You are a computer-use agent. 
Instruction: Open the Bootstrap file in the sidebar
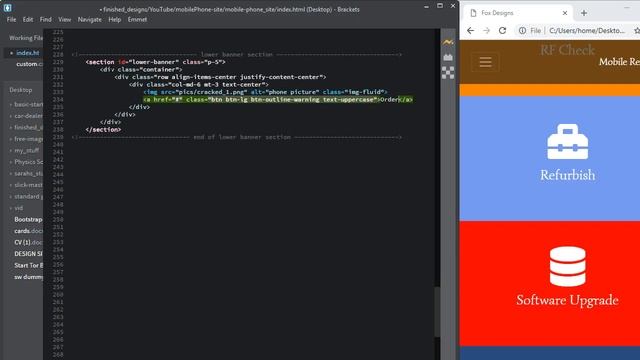28,219
